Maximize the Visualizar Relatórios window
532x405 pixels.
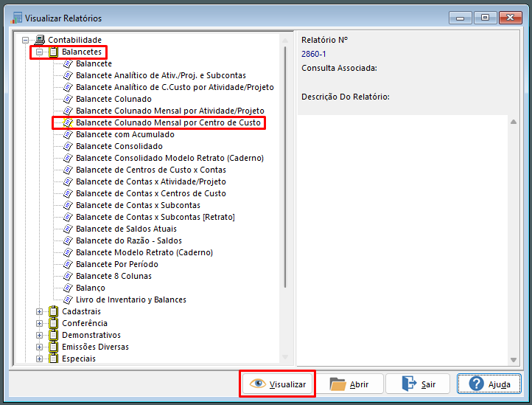click(x=485, y=18)
